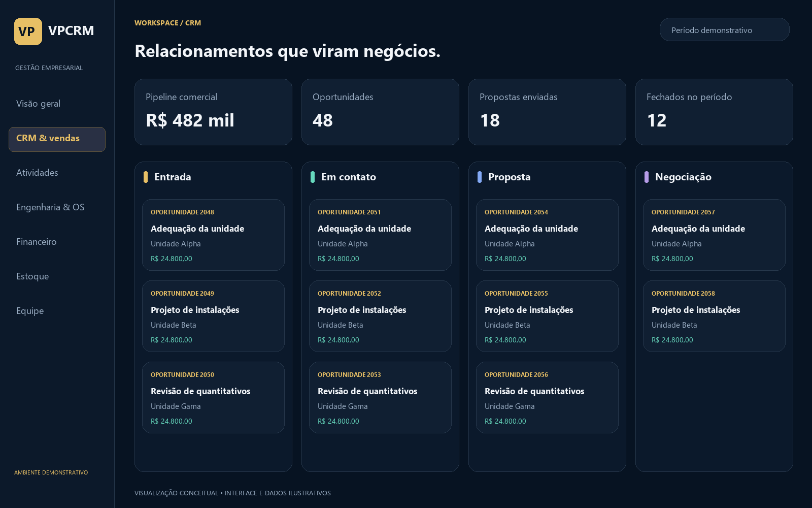Viewport: 812px width, 508px height.
Task: Click the Período demonstrativo selector
Action: point(724,30)
